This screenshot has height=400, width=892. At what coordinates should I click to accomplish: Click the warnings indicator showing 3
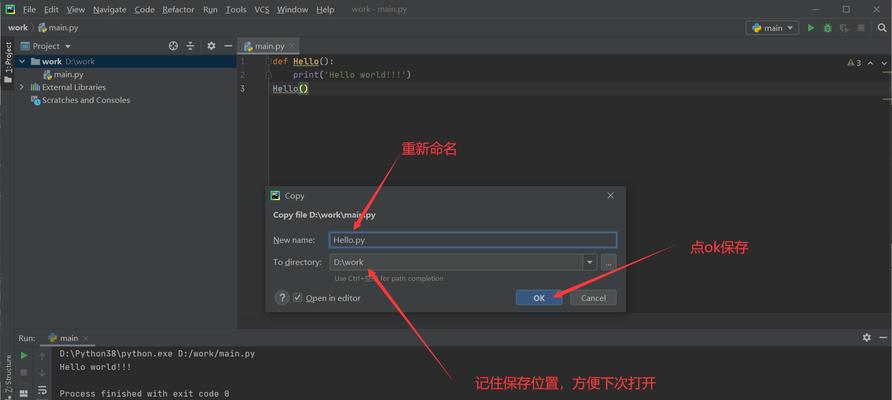[854, 63]
